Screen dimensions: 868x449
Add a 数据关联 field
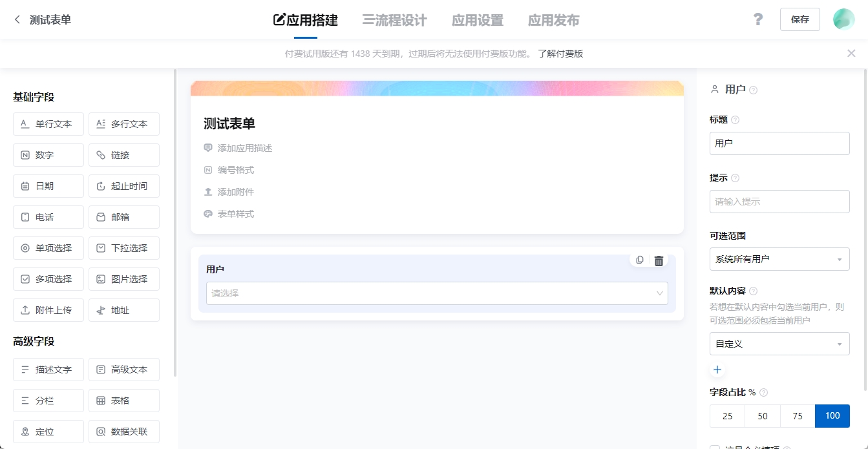[123, 431]
